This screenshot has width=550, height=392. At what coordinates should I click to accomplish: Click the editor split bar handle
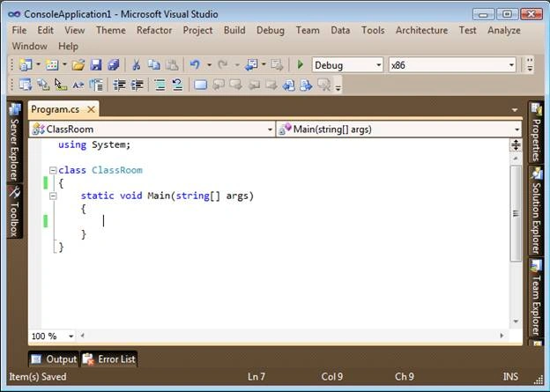click(x=516, y=144)
